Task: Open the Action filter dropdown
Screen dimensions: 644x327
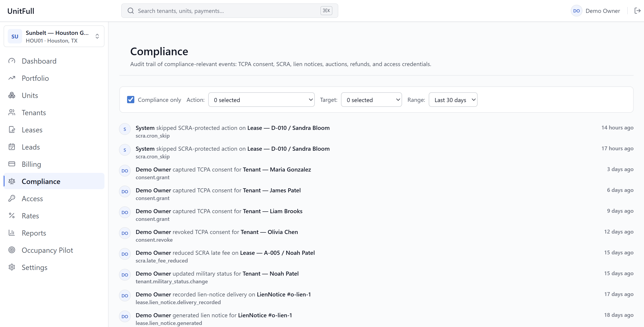Action: (x=261, y=100)
